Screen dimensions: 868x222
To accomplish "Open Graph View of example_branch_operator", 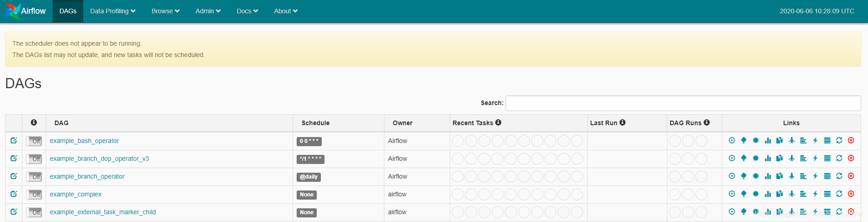I will click(756, 176).
